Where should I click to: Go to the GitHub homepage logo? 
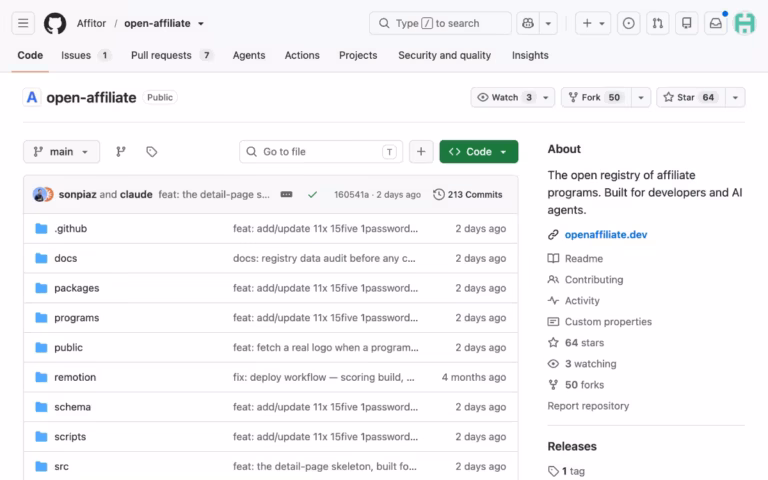point(55,23)
